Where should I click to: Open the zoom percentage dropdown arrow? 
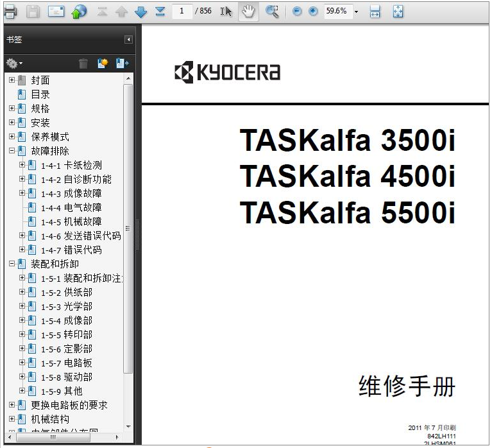click(x=356, y=12)
